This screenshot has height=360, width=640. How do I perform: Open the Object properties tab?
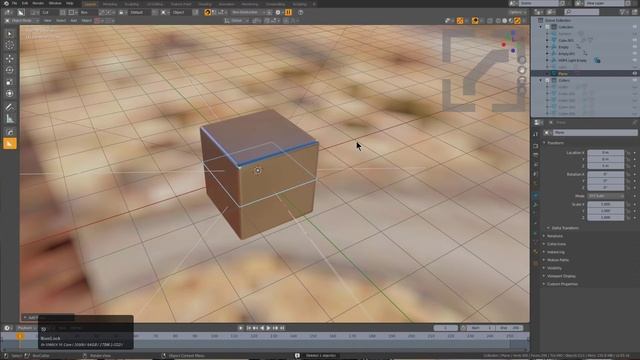tap(536, 195)
